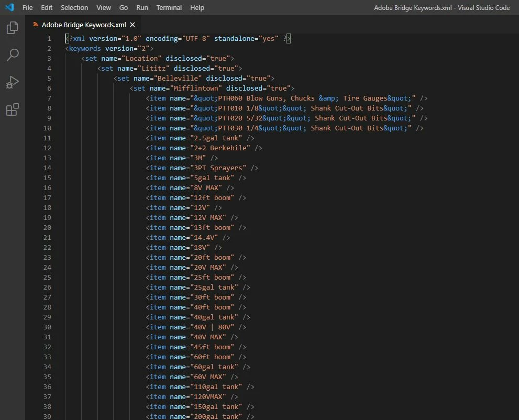Open the Explorer view in activity bar

12,28
